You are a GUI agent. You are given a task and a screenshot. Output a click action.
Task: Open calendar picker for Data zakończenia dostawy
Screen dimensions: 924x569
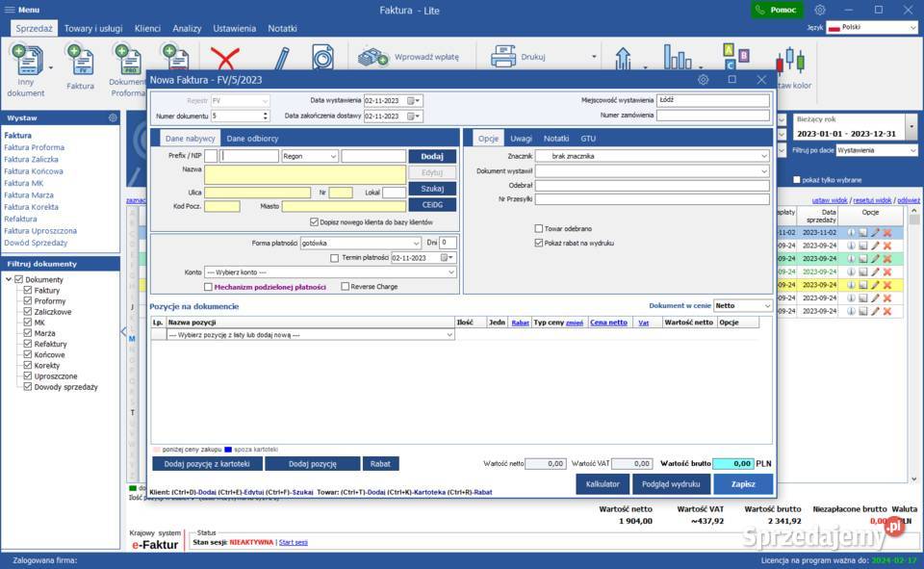pos(411,116)
